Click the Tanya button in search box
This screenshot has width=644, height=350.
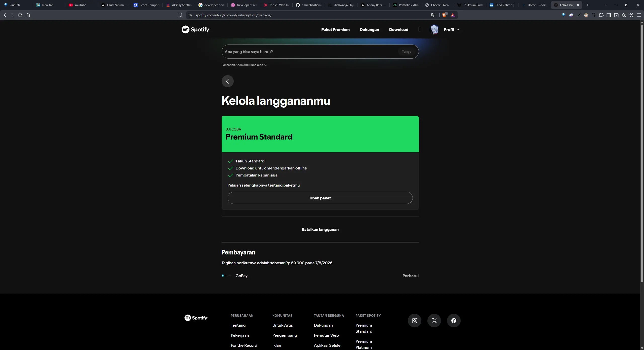click(x=407, y=52)
